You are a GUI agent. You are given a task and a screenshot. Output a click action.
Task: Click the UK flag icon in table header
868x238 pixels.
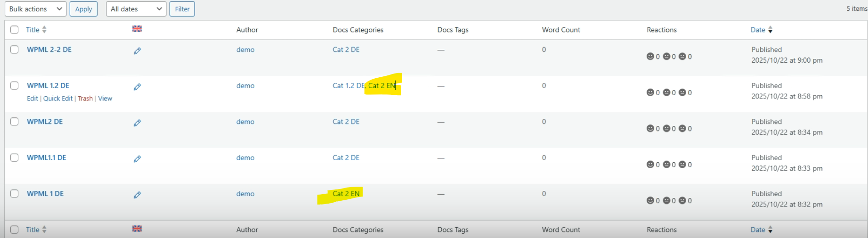point(137,29)
